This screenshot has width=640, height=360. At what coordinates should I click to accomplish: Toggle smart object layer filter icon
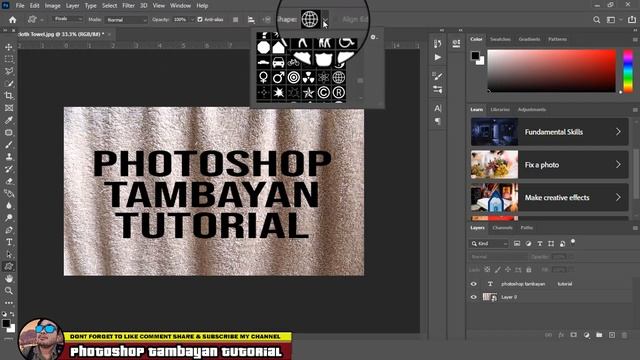(x=562, y=244)
